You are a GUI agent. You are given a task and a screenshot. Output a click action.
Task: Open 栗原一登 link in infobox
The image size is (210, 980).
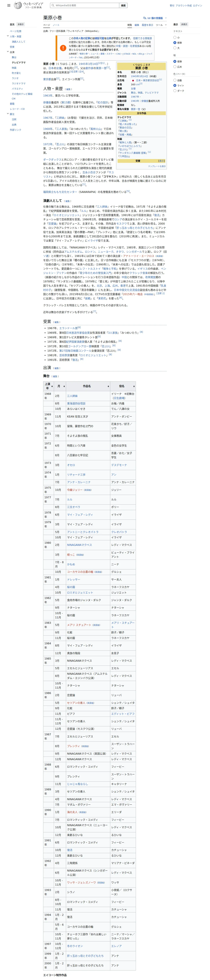(136, 109)
